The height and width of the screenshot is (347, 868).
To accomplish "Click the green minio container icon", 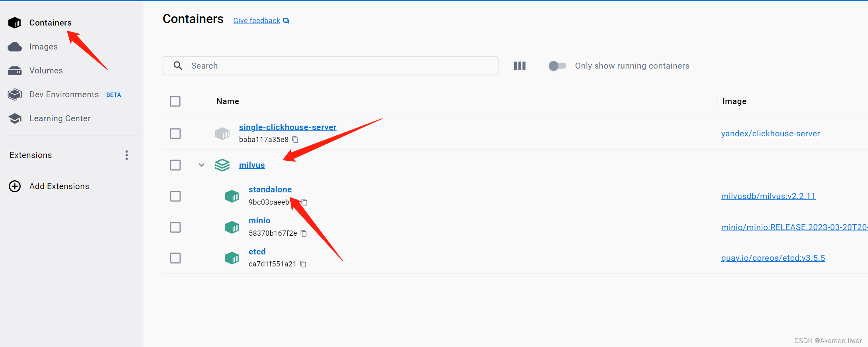I will click(232, 227).
